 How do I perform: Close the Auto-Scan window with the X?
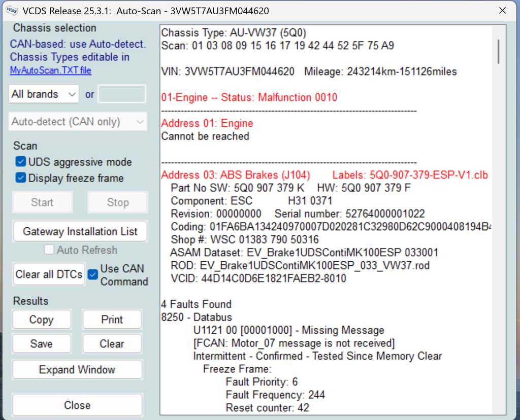click(502, 11)
